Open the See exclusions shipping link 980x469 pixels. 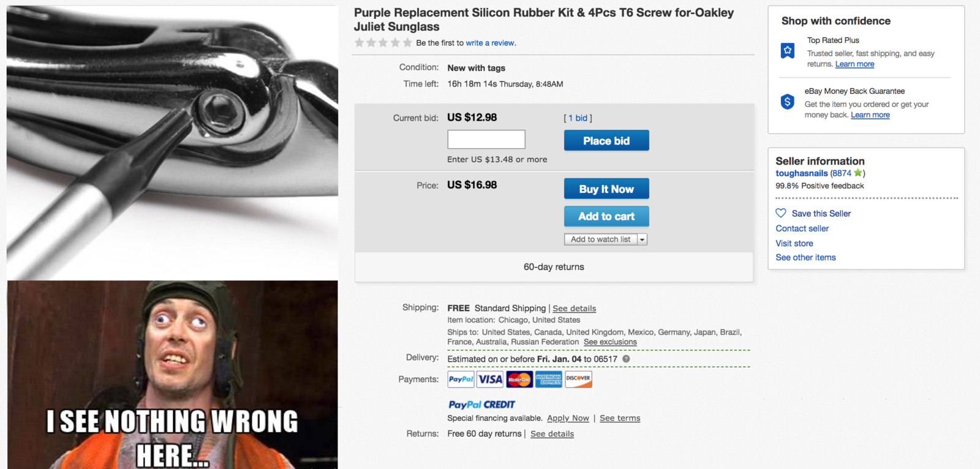pos(610,342)
